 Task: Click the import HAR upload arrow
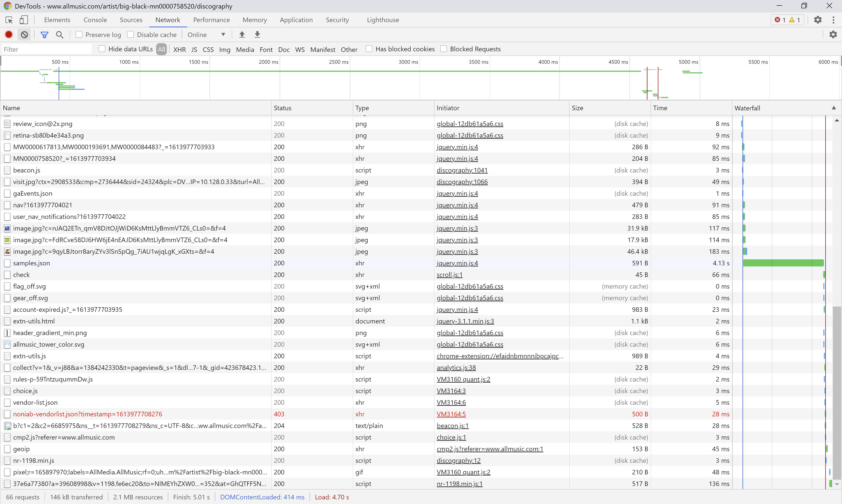tap(242, 35)
